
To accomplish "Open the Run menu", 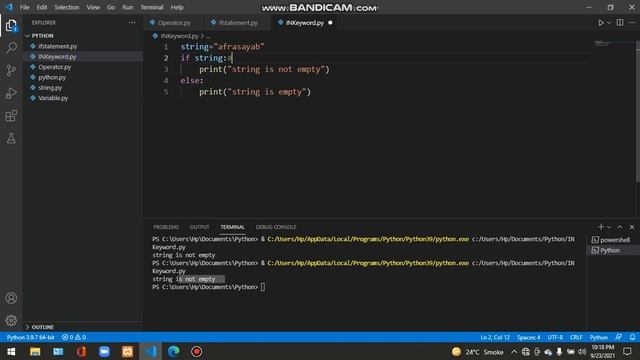I will click(x=127, y=7).
